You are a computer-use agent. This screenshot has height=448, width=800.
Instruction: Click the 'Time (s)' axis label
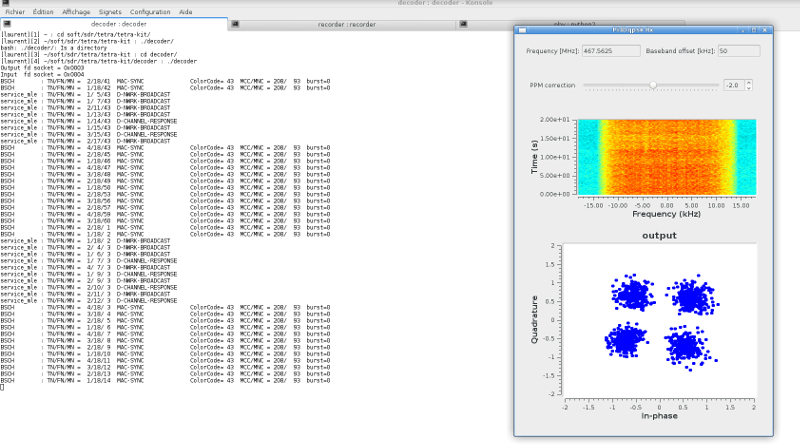pyautogui.click(x=534, y=157)
